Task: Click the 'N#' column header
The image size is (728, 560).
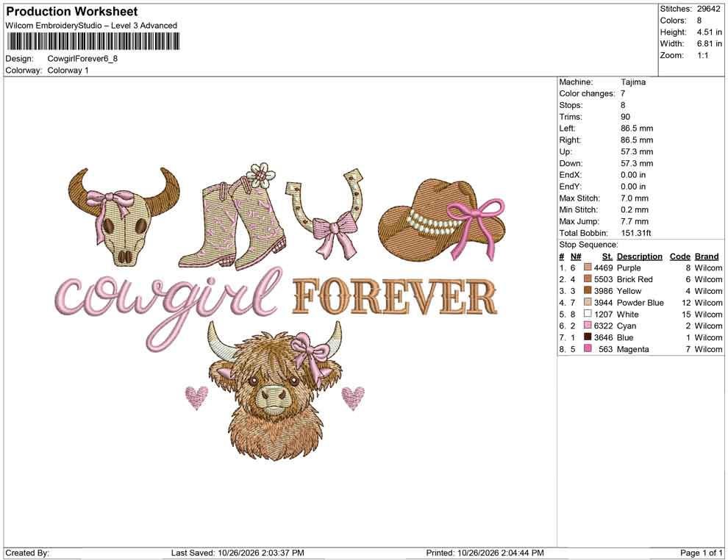Action: pos(576,256)
